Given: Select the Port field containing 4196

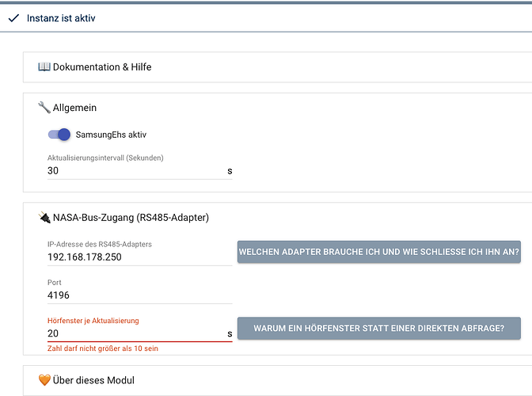Looking at the screenshot, I should 140,295.
